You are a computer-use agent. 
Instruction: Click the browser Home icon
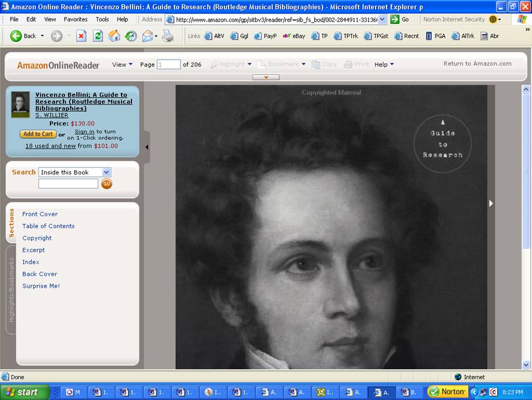(115, 36)
